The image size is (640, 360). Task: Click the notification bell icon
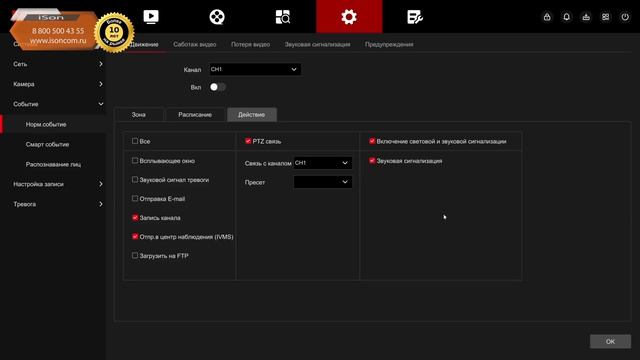pos(567,17)
